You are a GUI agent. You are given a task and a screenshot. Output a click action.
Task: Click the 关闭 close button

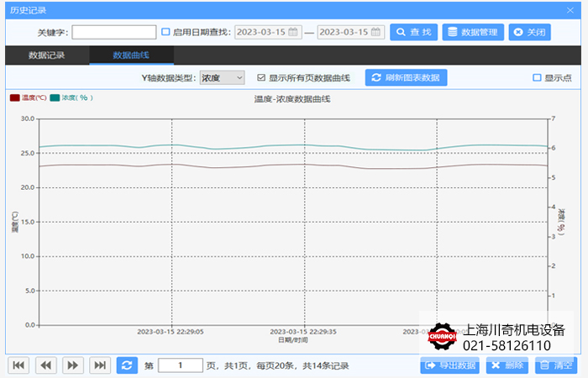pyautogui.click(x=529, y=32)
